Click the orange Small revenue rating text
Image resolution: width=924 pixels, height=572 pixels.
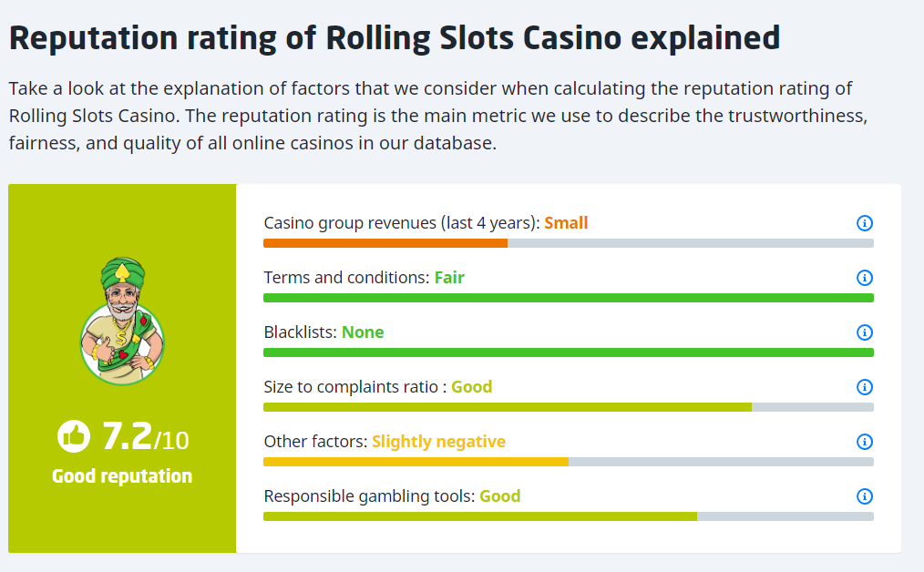[x=566, y=223]
